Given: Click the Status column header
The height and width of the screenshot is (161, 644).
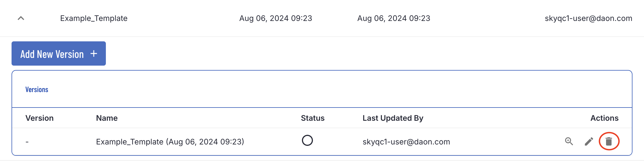Looking at the screenshot, I should pyautogui.click(x=313, y=118).
